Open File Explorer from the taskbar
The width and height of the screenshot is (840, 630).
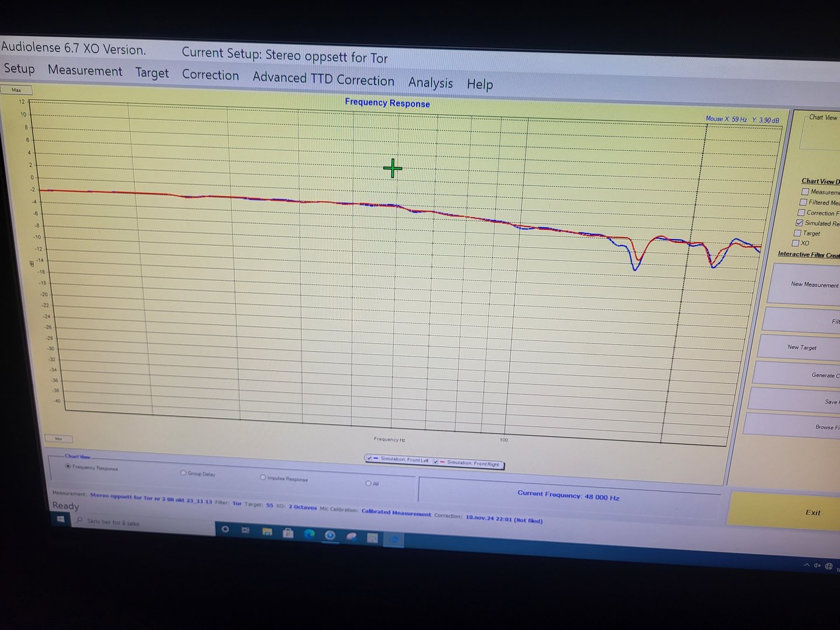(x=267, y=531)
